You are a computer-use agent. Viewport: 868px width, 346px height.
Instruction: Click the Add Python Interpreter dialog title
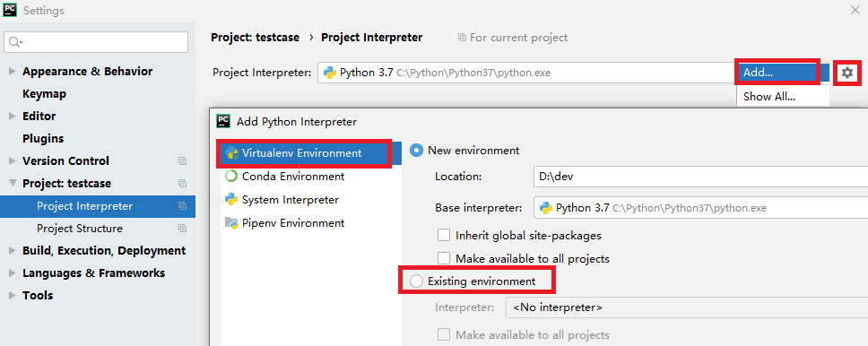(x=297, y=122)
